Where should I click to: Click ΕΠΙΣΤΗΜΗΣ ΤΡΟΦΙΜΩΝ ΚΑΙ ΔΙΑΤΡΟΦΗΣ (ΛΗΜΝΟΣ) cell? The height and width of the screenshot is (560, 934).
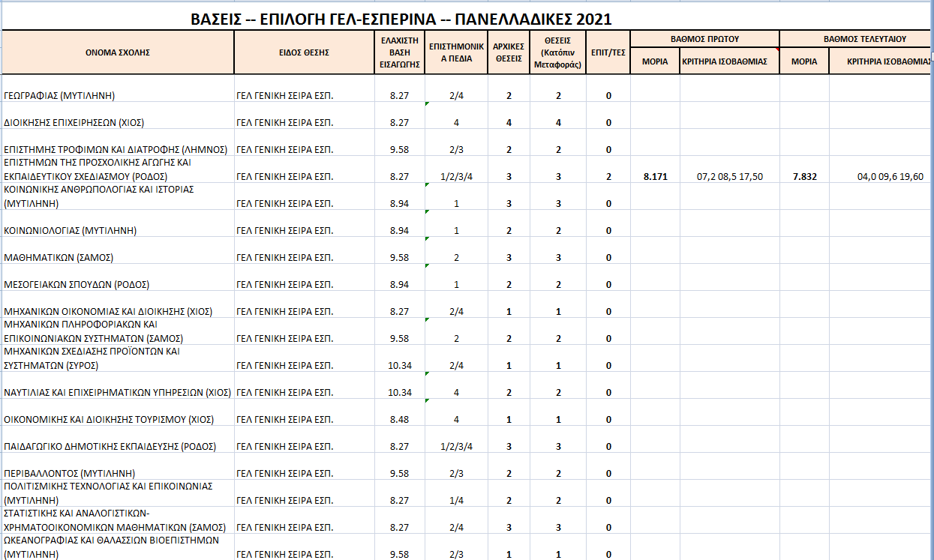tap(118, 142)
